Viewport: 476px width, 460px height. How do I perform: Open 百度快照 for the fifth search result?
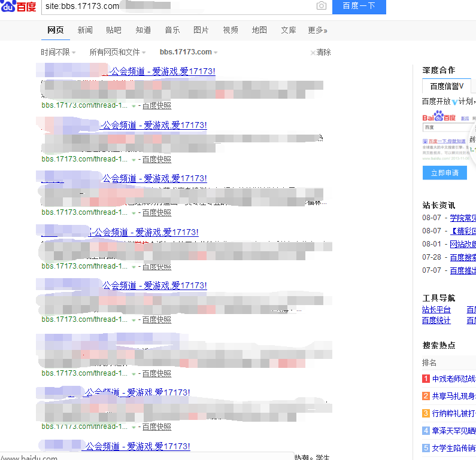[x=157, y=319]
